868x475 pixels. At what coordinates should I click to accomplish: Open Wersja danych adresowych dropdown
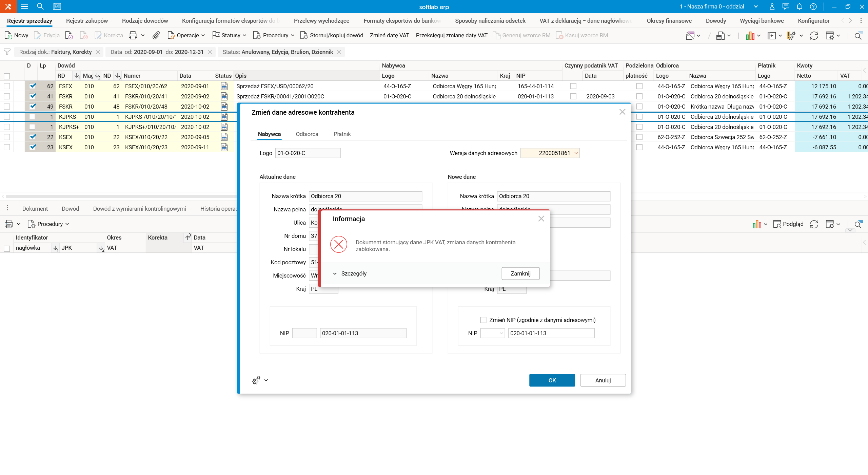[x=576, y=153]
